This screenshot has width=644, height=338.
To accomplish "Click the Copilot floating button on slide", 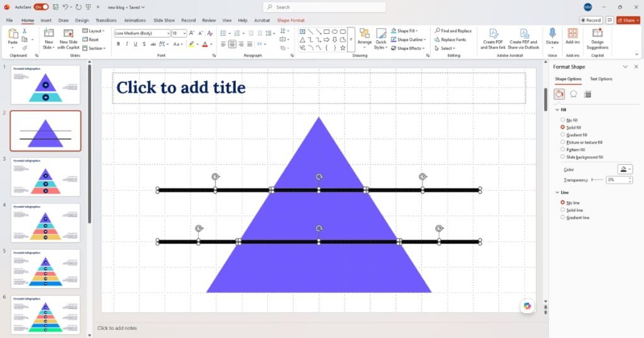I will (528, 306).
